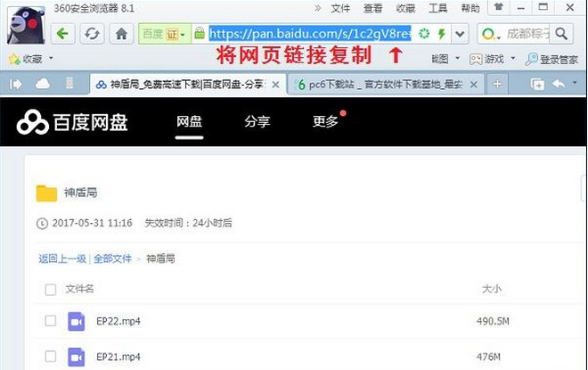This screenshot has width=588, height=370.
Task: Toggle the sidebar panel icon in tab bar
Action: click(16, 84)
